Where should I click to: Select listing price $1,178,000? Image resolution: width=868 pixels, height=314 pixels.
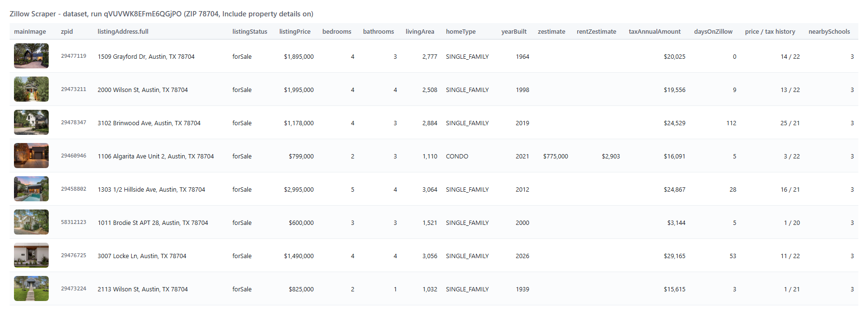[x=298, y=123]
